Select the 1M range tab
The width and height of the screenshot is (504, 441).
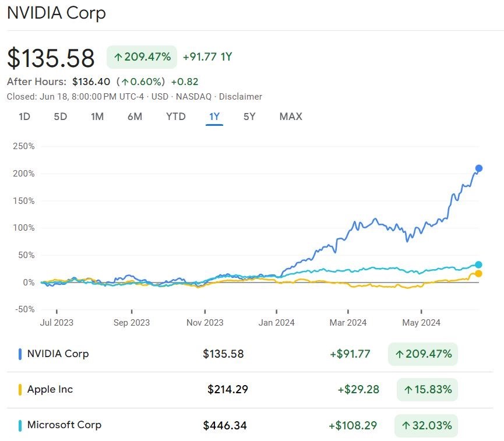pyautogui.click(x=97, y=117)
